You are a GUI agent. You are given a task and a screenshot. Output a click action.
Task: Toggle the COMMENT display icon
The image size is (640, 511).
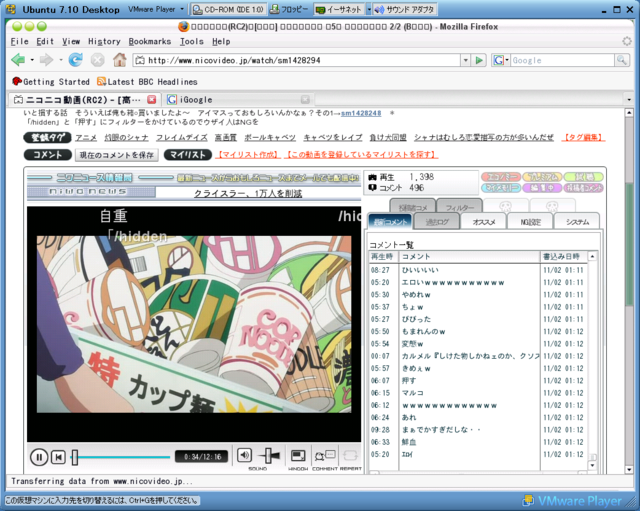[x=325, y=455]
